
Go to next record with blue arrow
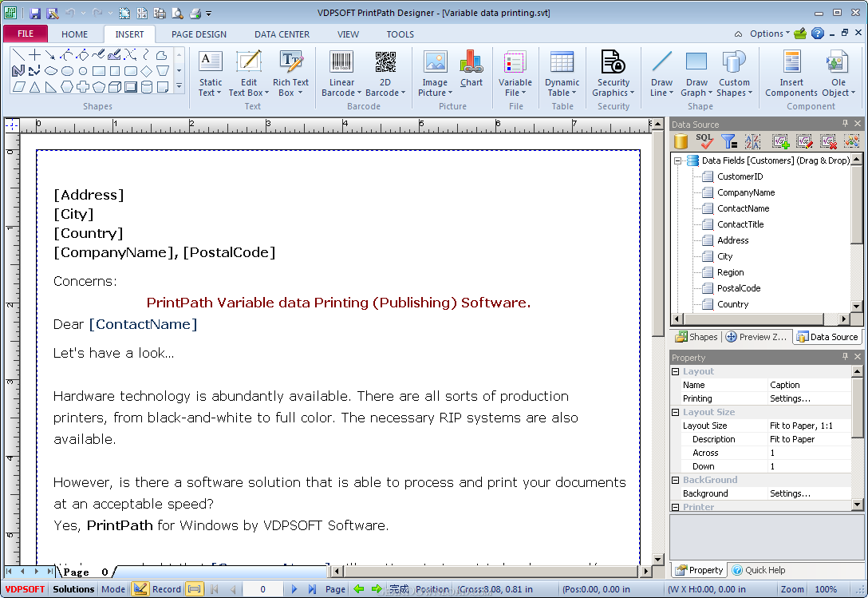click(x=294, y=589)
